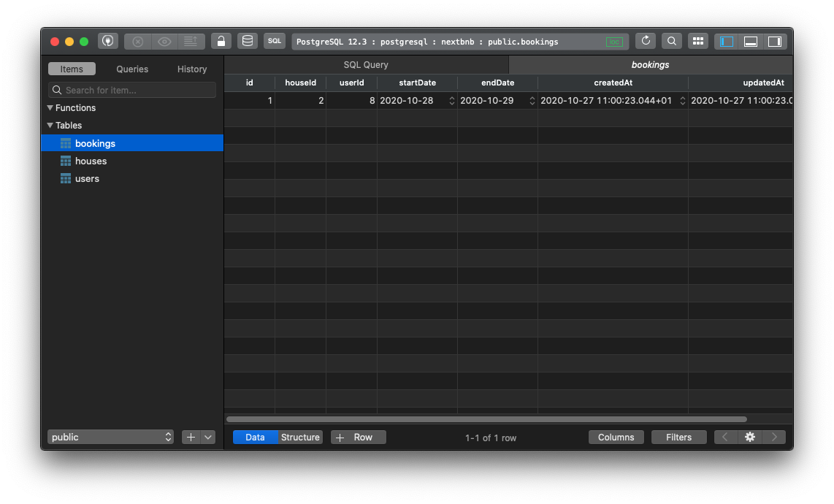The image size is (834, 504).
Task: Click the Search for item field
Action: (132, 90)
